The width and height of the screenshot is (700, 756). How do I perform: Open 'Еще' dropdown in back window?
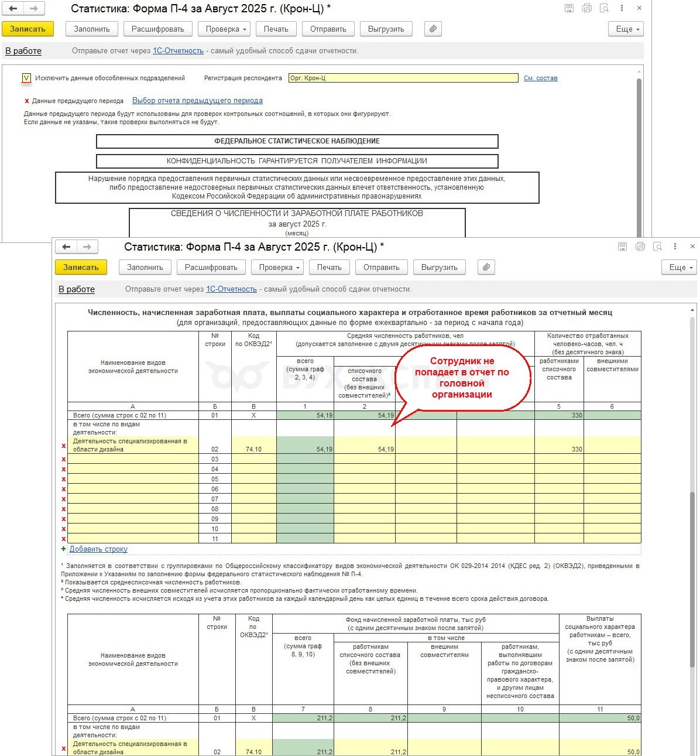pos(626,29)
